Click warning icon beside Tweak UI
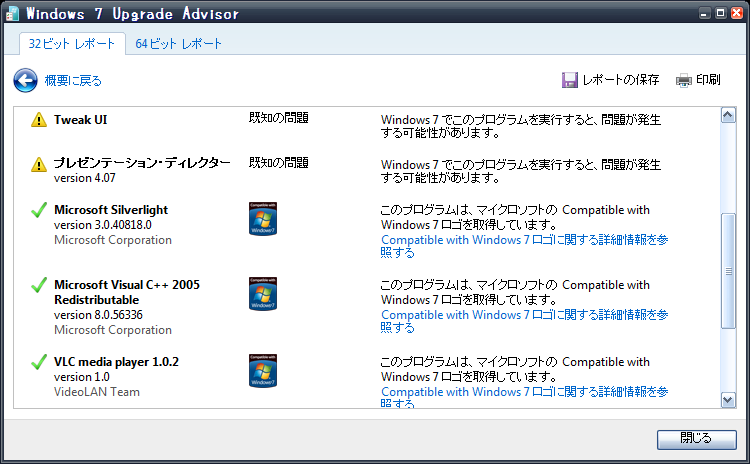Screen dimensions: 750x464 pyautogui.click(x=39, y=120)
